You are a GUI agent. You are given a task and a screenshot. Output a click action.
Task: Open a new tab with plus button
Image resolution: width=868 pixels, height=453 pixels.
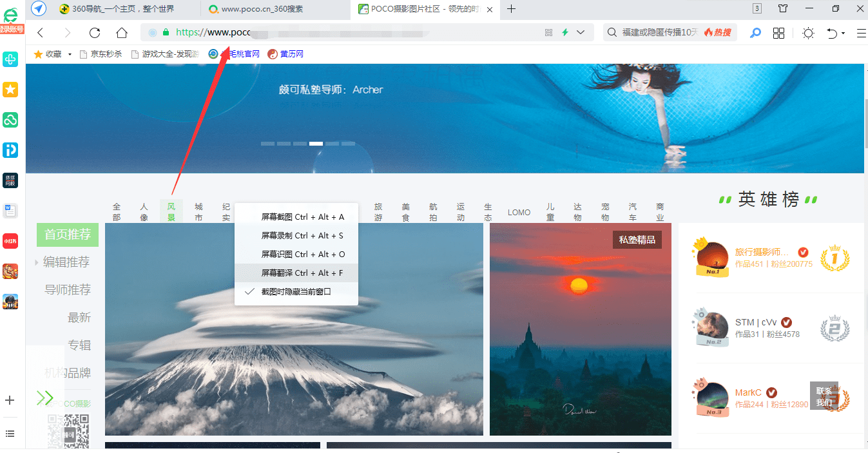512,8
